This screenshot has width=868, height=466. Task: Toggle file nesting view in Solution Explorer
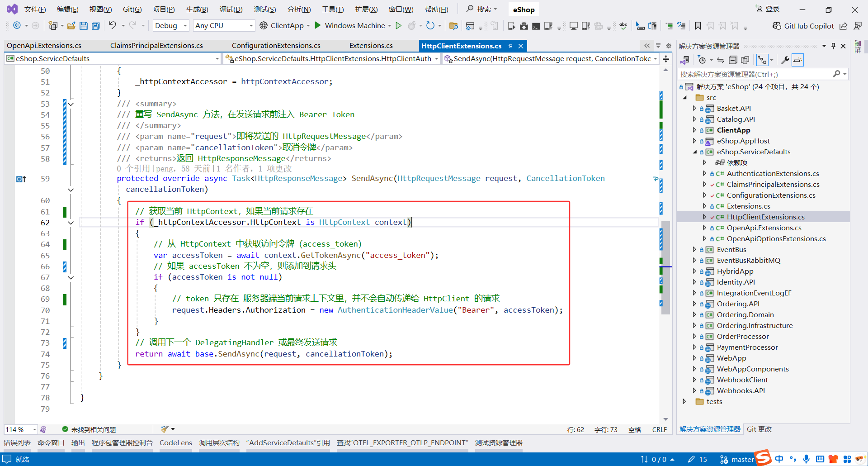(x=763, y=60)
